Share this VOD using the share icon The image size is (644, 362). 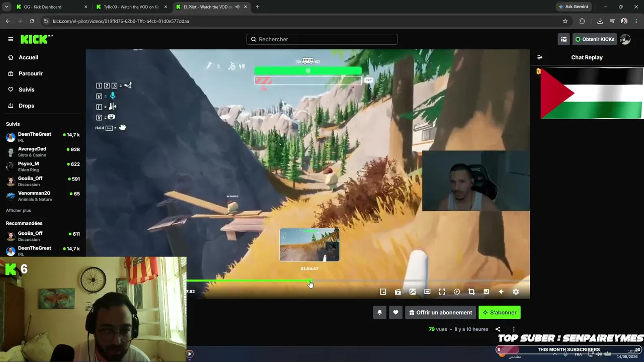click(498, 329)
